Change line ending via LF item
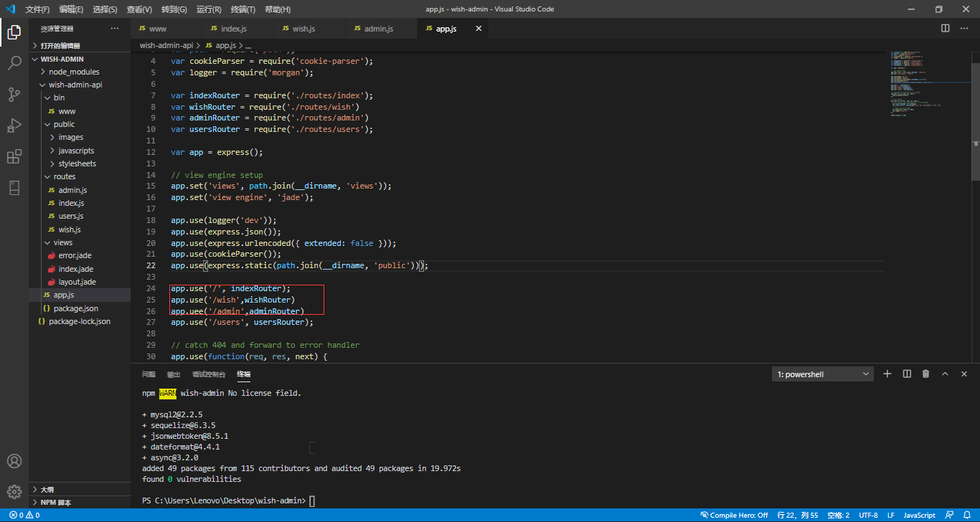The width and height of the screenshot is (980, 522). tap(890, 515)
